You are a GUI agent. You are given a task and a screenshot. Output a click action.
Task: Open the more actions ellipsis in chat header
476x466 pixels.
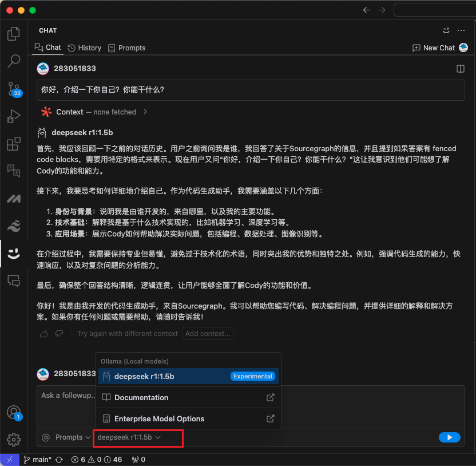[461, 30]
